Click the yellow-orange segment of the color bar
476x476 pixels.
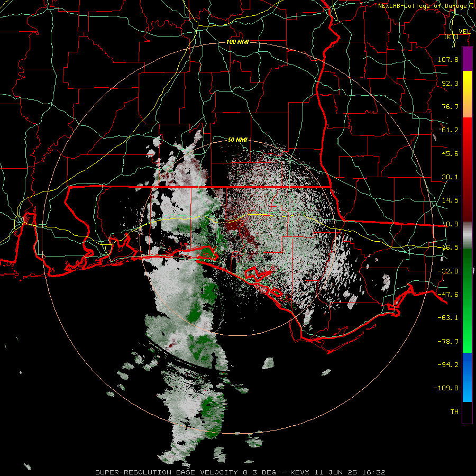(x=467, y=94)
